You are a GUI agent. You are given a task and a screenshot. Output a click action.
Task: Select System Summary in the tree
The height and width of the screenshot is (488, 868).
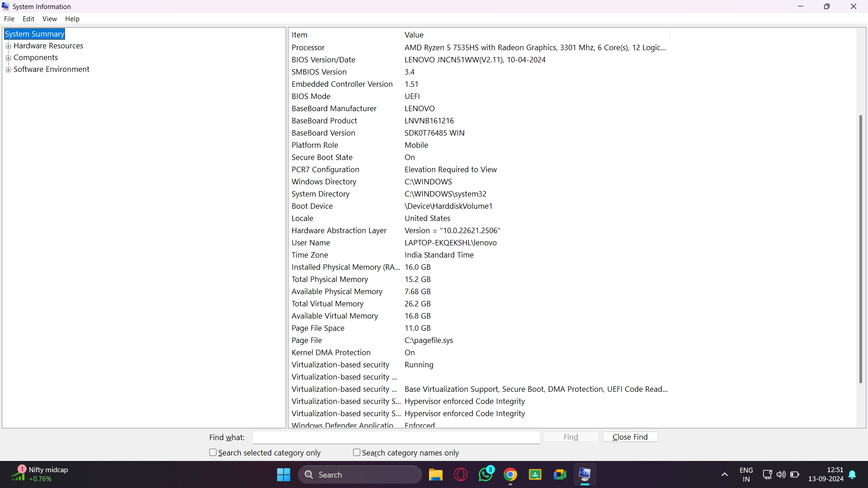click(x=34, y=34)
